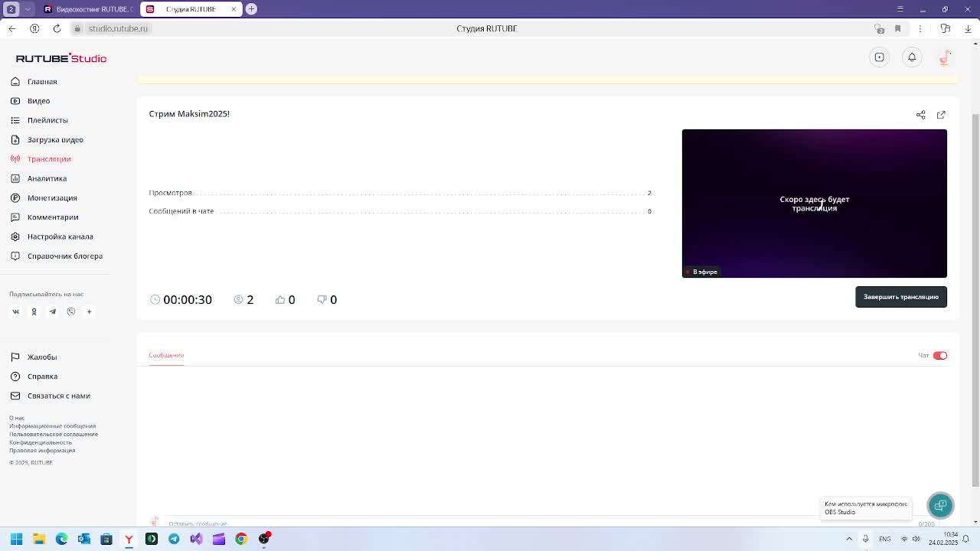Open Telegram from the taskbar
980x551 pixels.
(174, 539)
